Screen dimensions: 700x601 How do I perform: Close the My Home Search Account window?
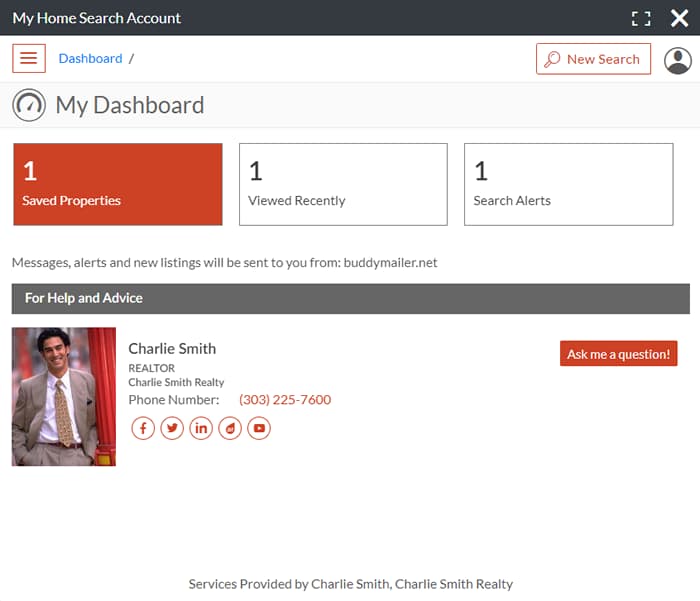(x=679, y=18)
